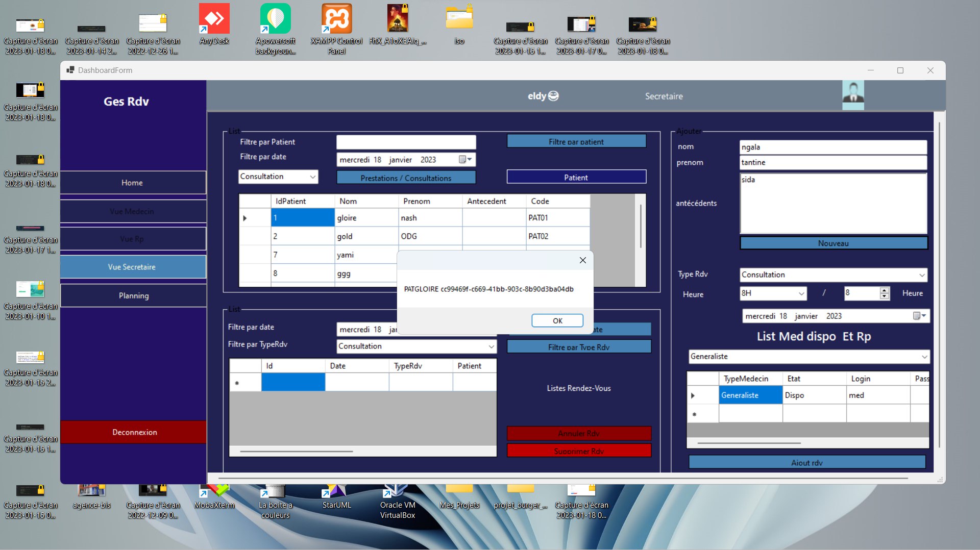
Task: Click the Patient button
Action: [576, 177]
